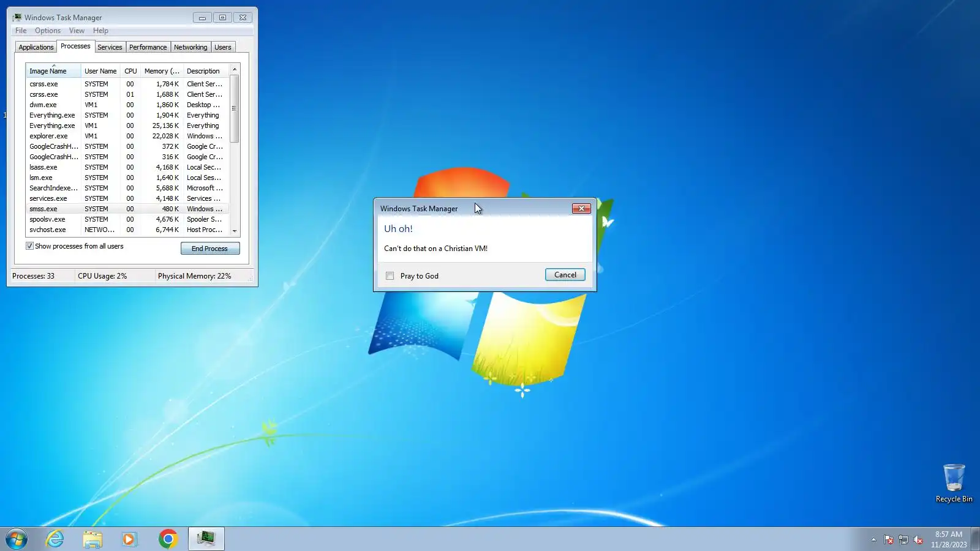Click the End Process button
The image size is (980, 551).
210,249
